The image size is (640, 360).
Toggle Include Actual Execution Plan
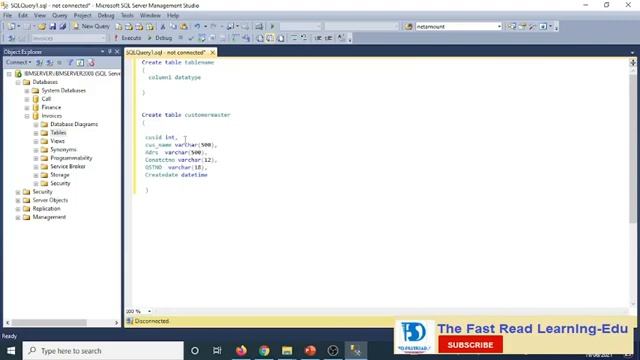tap(235, 38)
